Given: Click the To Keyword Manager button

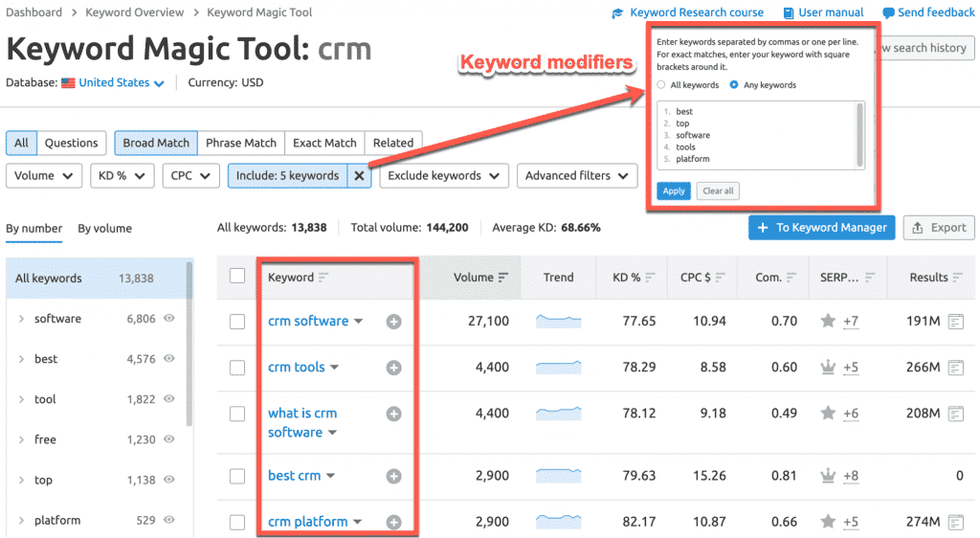Looking at the screenshot, I should (x=822, y=228).
